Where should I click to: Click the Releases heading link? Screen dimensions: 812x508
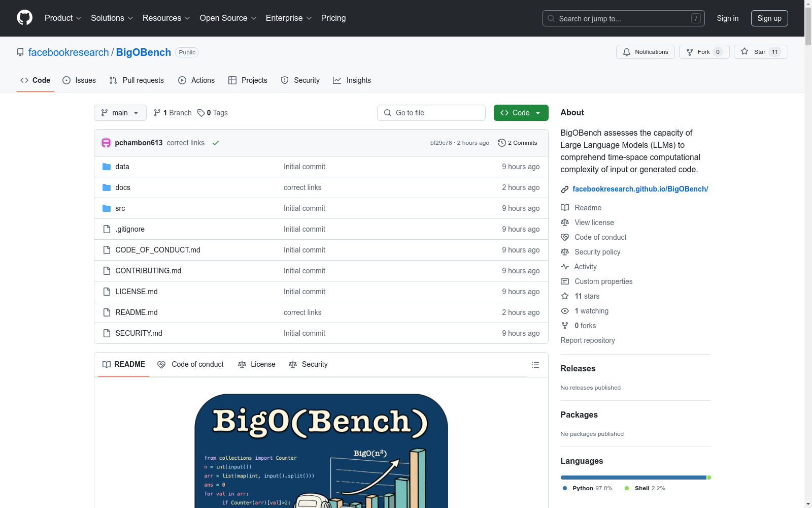coord(578,369)
